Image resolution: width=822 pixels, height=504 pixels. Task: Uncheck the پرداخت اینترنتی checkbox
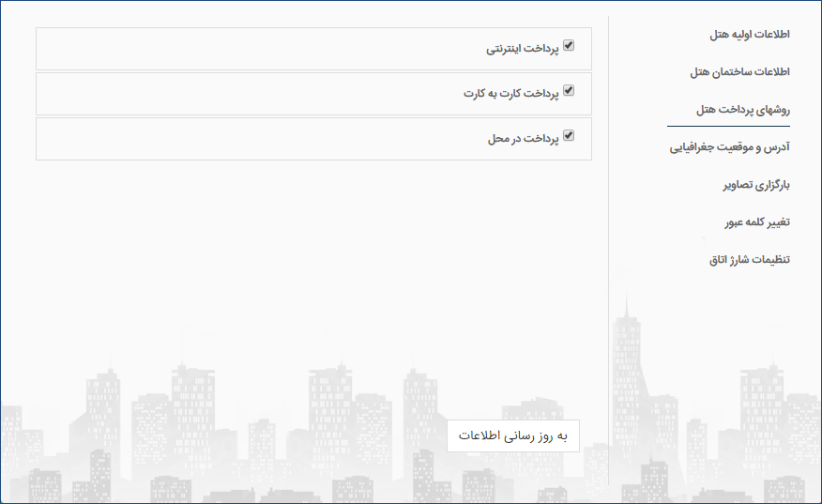point(569,46)
